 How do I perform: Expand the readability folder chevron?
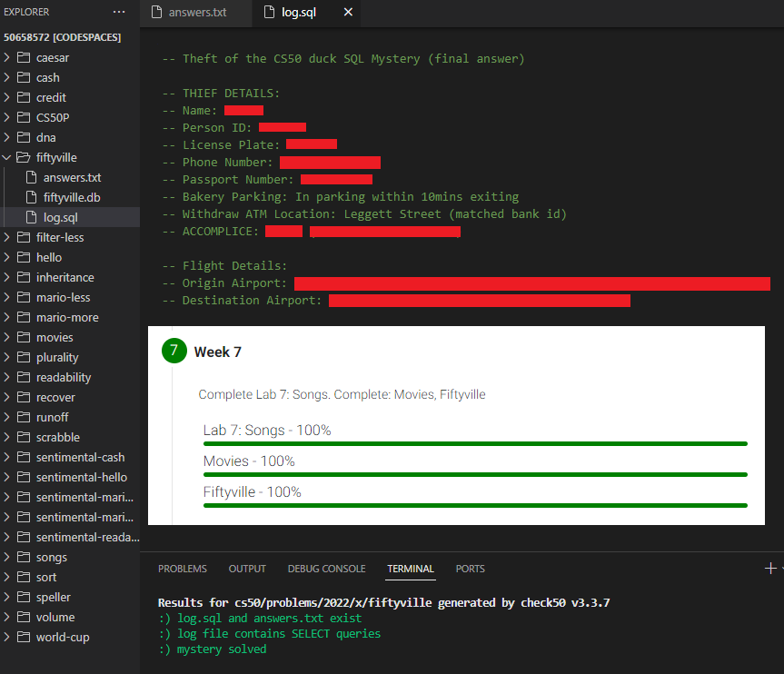(x=7, y=378)
